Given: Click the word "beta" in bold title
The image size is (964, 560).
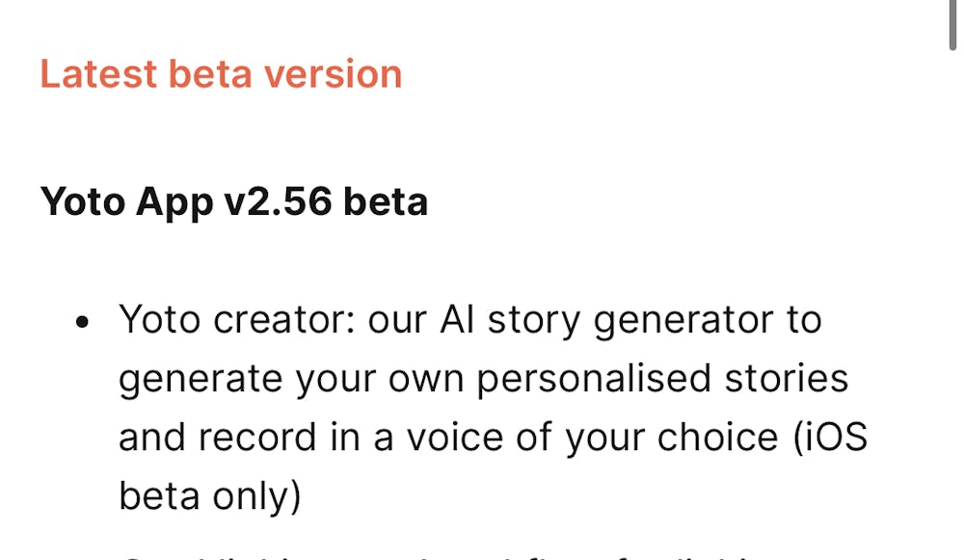Looking at the screenshot, I should tap(386, 202).
